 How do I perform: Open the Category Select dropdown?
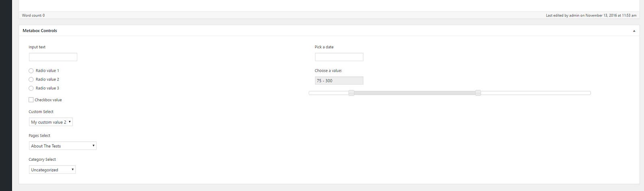click(x=52, y=170)
